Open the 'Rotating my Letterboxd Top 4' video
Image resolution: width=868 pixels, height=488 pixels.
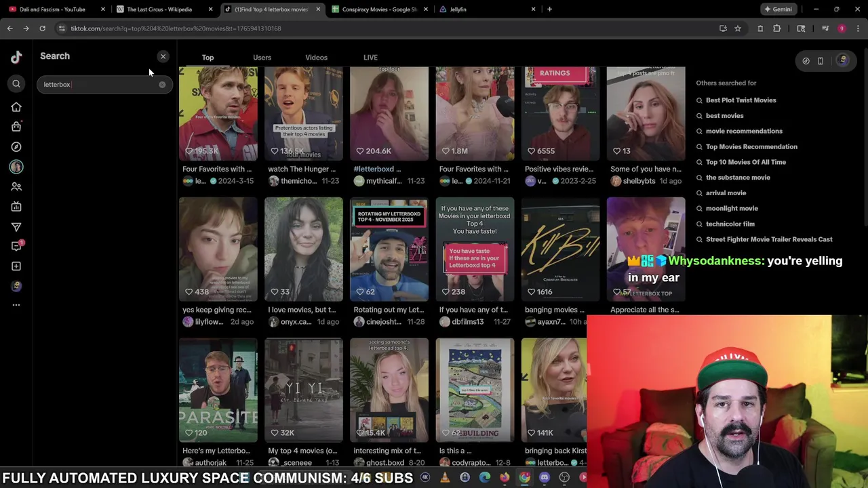[x=389, y=249]
